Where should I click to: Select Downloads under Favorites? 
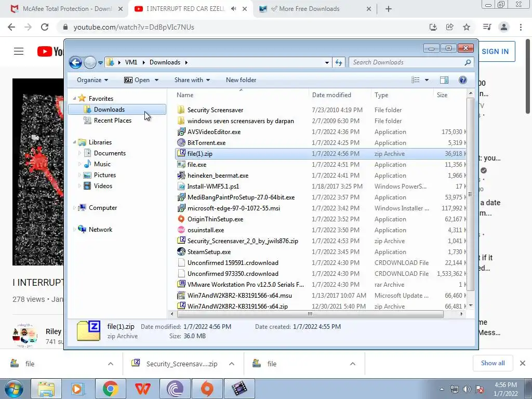[117, 110]
